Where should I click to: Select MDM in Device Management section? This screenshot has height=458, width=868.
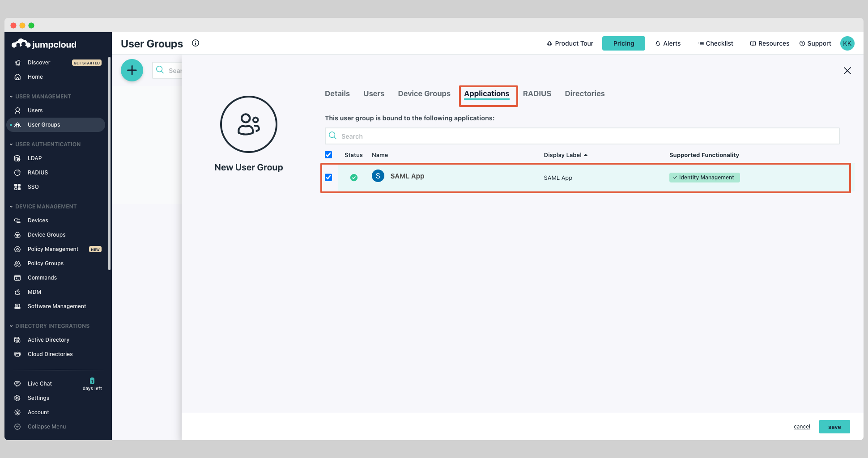tap(34, 292)
